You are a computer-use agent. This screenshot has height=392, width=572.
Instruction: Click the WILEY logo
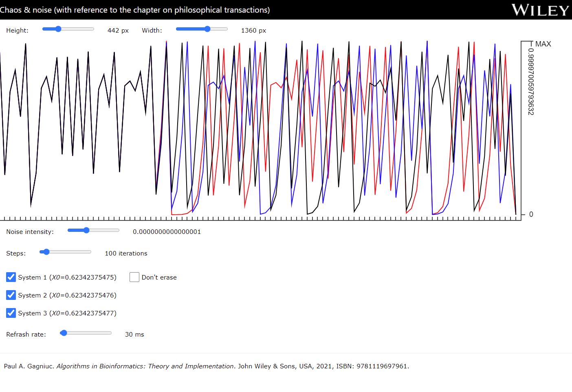pyautogui.click(x=540, y=10)
